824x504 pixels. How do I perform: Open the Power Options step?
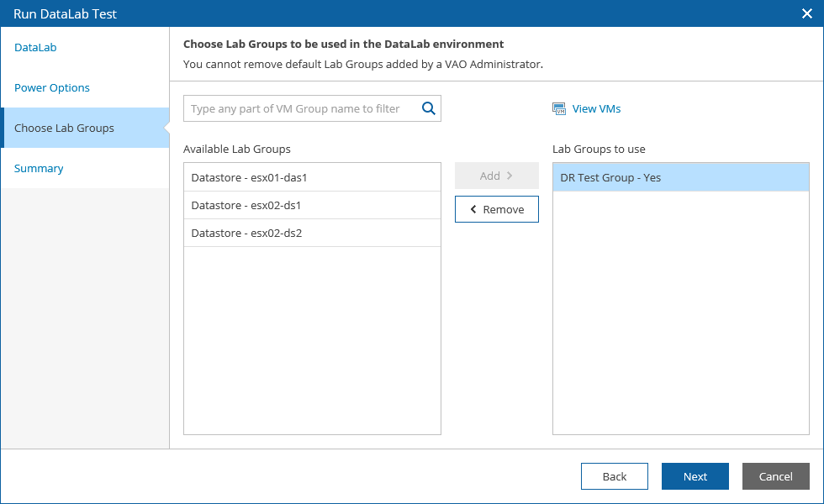pyautogui.click(x=52, y=88)
